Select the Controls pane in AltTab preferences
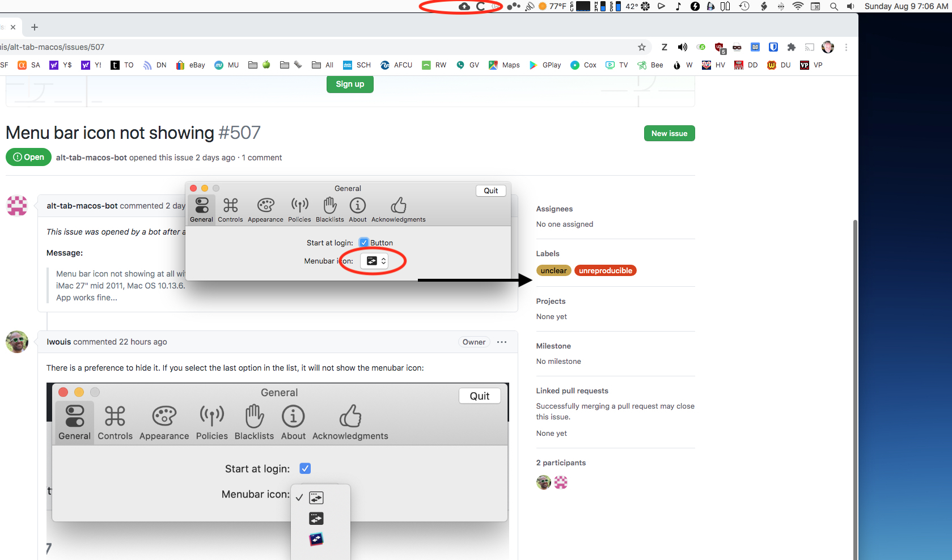Image resolution: width=952 pixels, height=560 pixels. (x=230, y=209)
